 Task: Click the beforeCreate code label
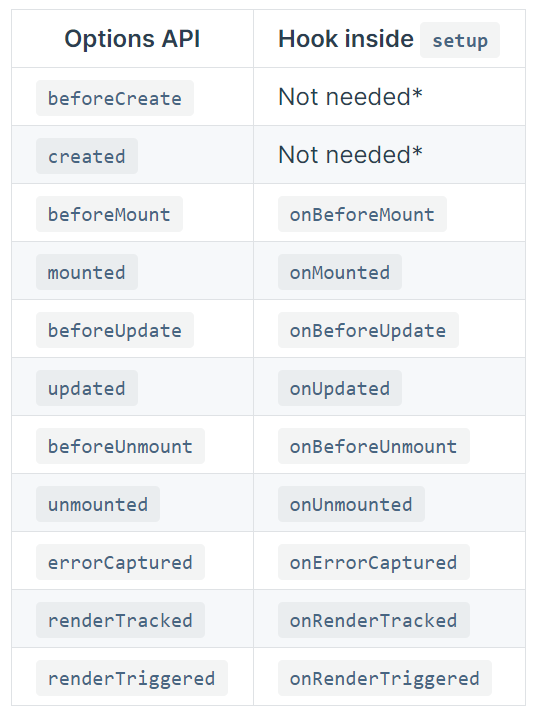(x=115, y=98)
